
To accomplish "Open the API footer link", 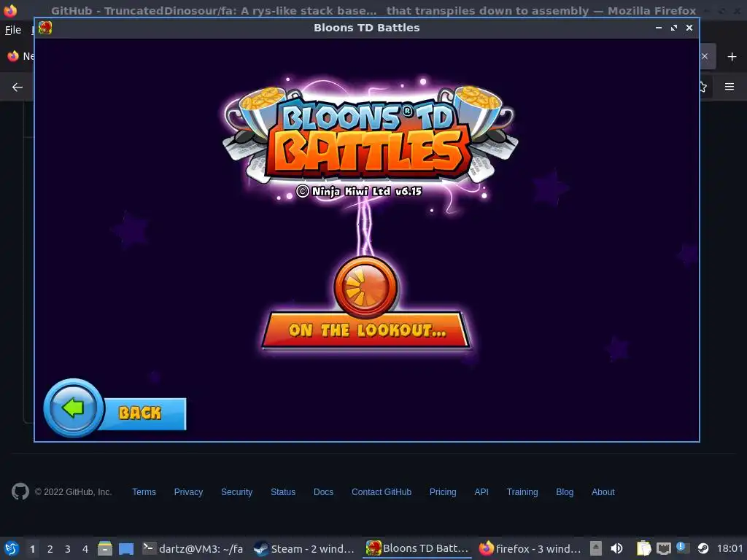I will pyautogui.click(x=481, y=492).
